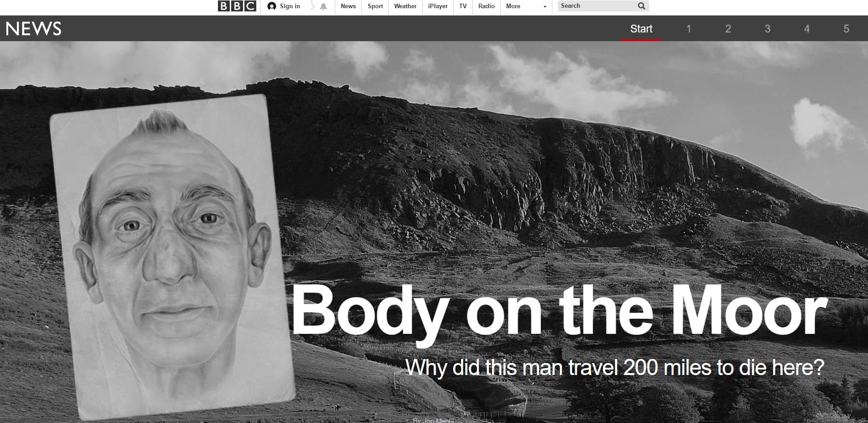Sign in to BBC account
Screen dimensions: 868x423
(284, 6)
